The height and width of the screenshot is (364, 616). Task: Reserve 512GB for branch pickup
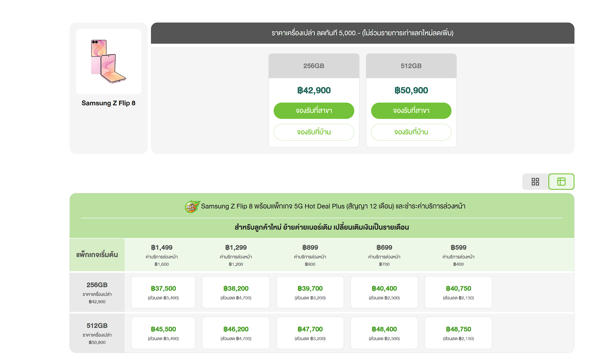tap(411, 111)
